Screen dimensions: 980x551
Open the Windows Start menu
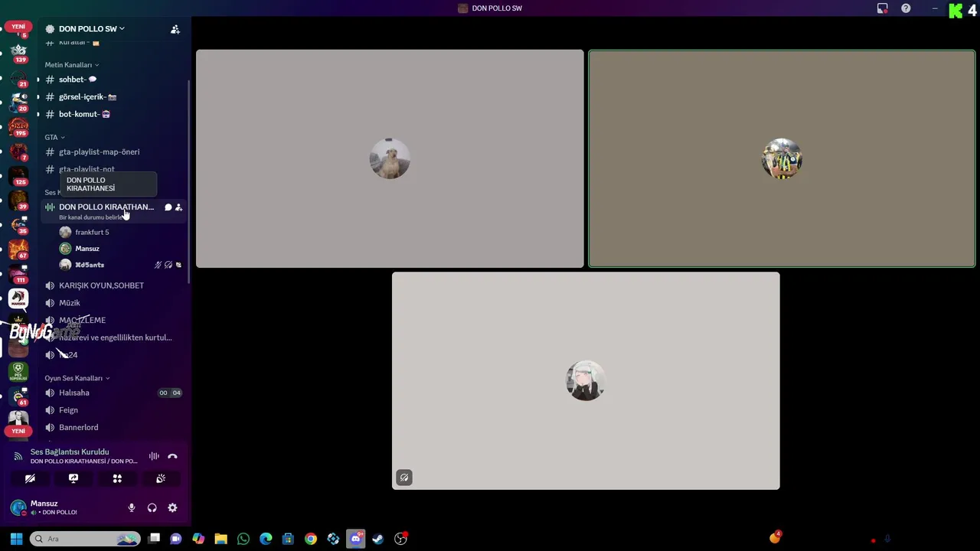pyautogui.click(x=16, y=539)
